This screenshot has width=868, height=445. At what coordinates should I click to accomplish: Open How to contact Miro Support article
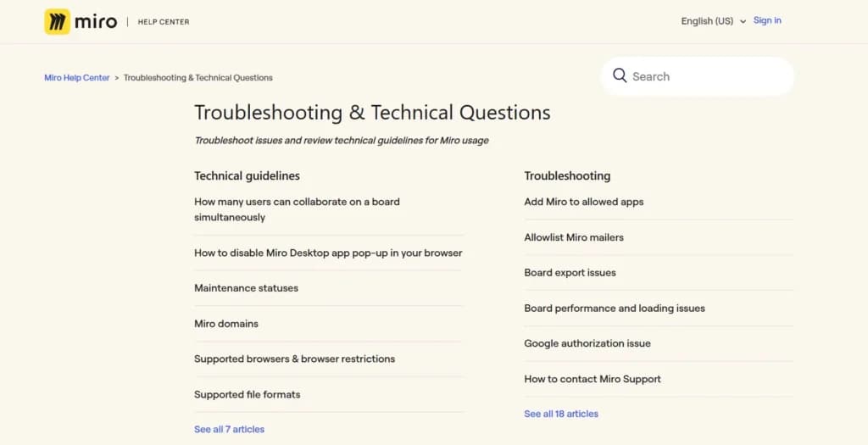tap(593, 379)
